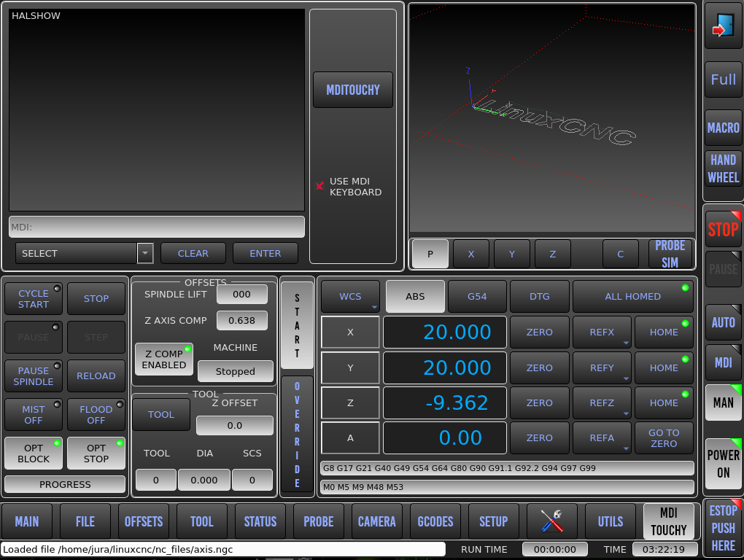This screenshot has height=560, width=744.
Task: Select the Y view button
Action: coord(512,254)
